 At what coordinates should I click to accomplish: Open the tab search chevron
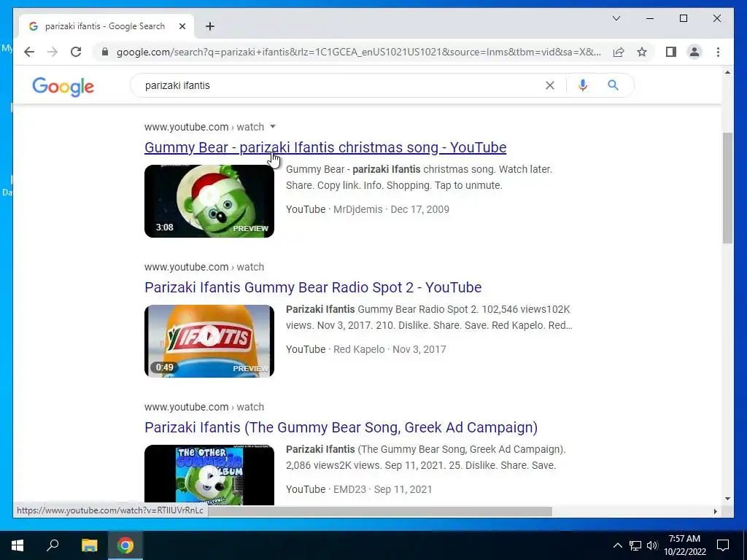click(616, 18)
